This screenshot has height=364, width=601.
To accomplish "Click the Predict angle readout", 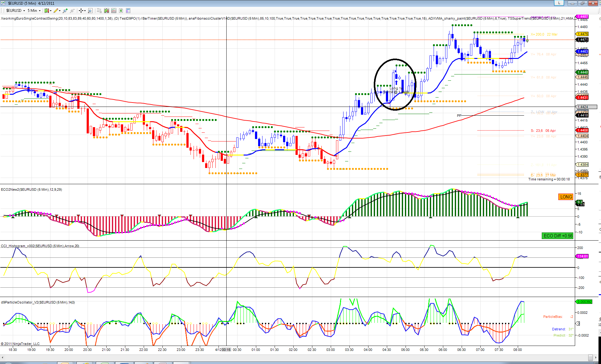I will pyautogui.click(x=563, y=335).
